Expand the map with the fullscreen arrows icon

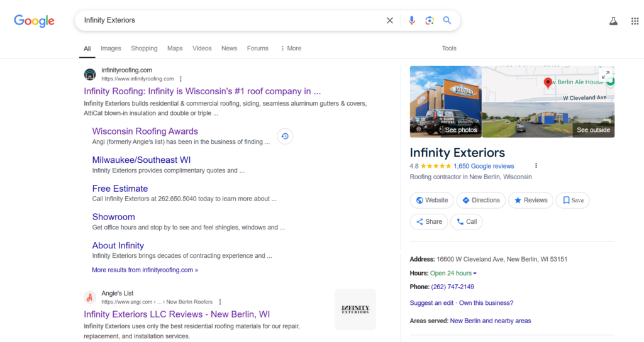point(606,75)
